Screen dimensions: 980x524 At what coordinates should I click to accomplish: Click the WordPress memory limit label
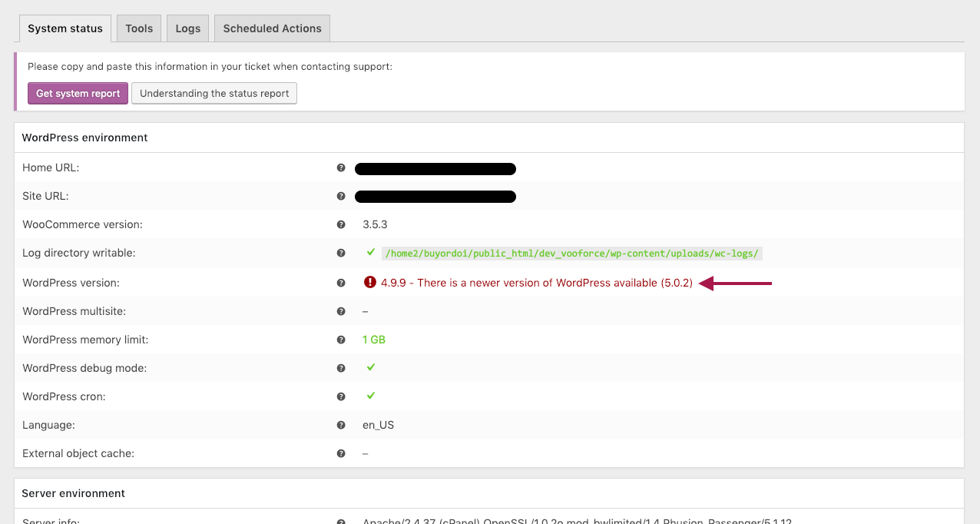pos(85,340)
